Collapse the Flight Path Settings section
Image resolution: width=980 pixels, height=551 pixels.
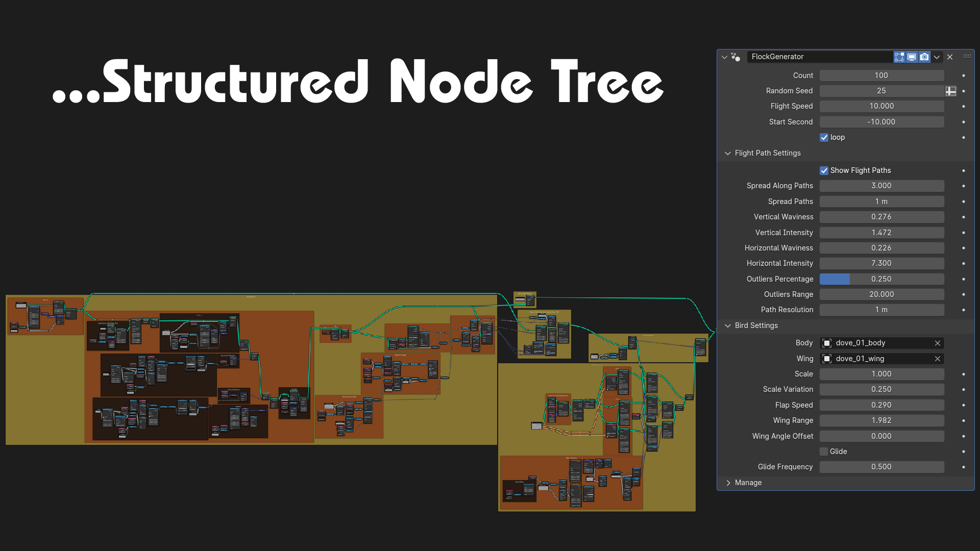[727, 153]
